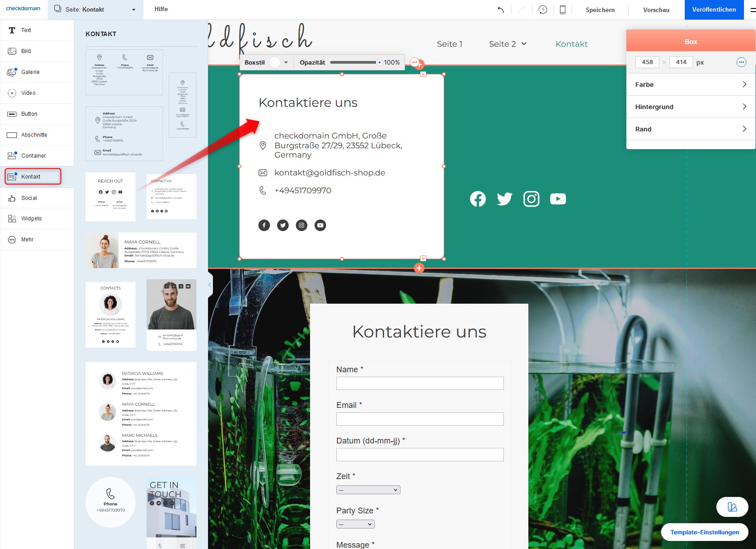Click the Opazität slider handle

pyautogui.click(x=379, y=63)
